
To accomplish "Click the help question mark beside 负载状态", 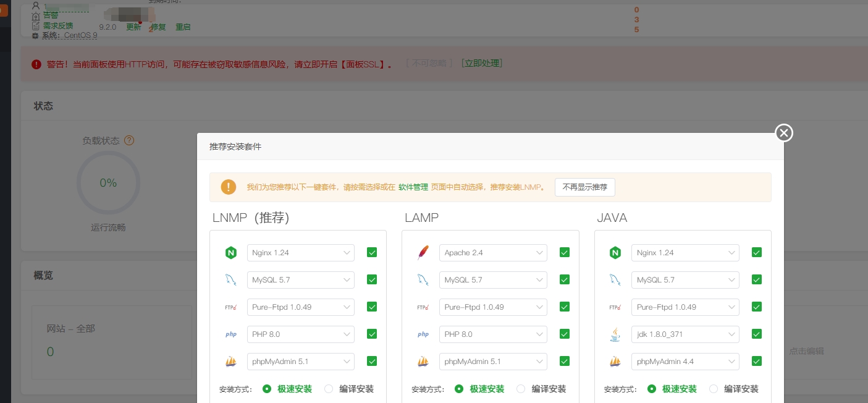I will pos(129,140).
